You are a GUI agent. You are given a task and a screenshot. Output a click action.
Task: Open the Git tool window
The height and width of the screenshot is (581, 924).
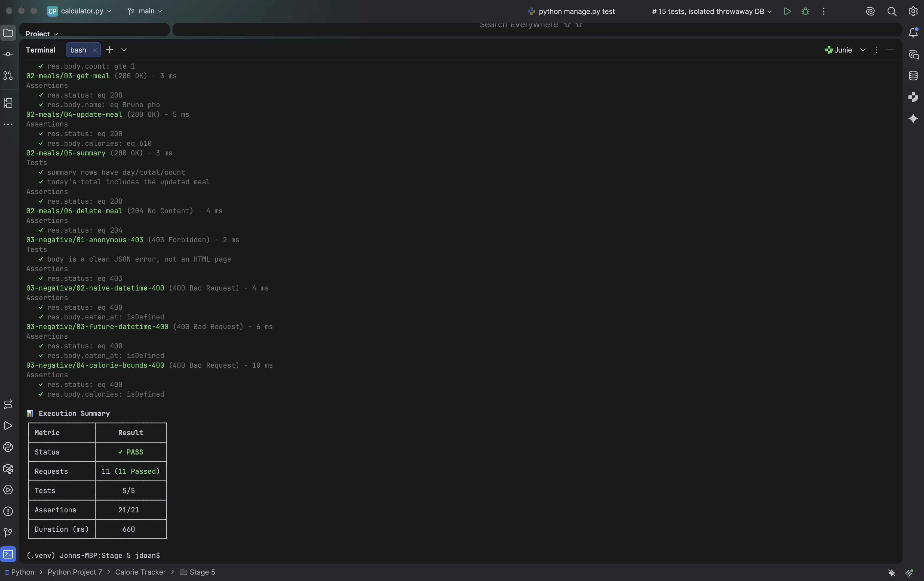(x=8, y=533)
